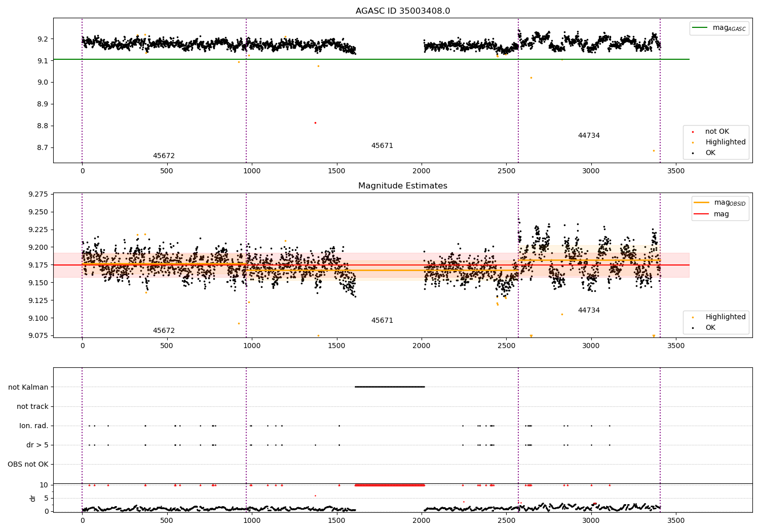This screenshot has height=532, width=760.
Task: Click x-tick "3500" under the AGASC ID plot
Action: click(x=676, y=171)
